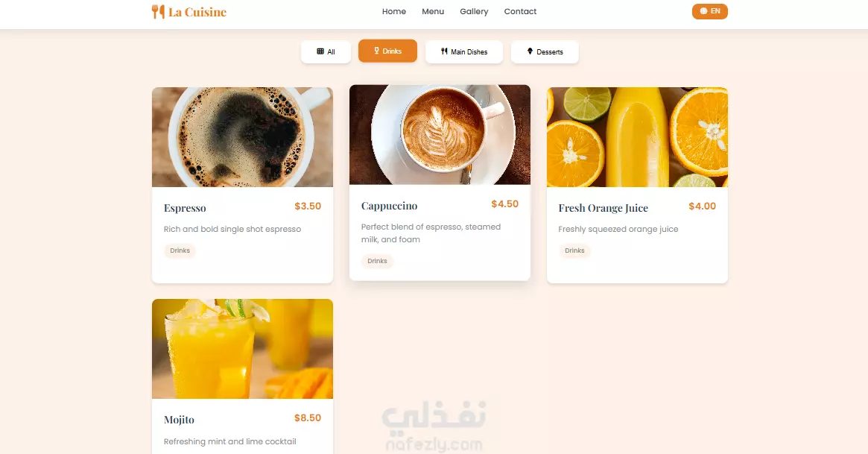Open the Home navigation link

pyautogui.click(x=394, y=12)
